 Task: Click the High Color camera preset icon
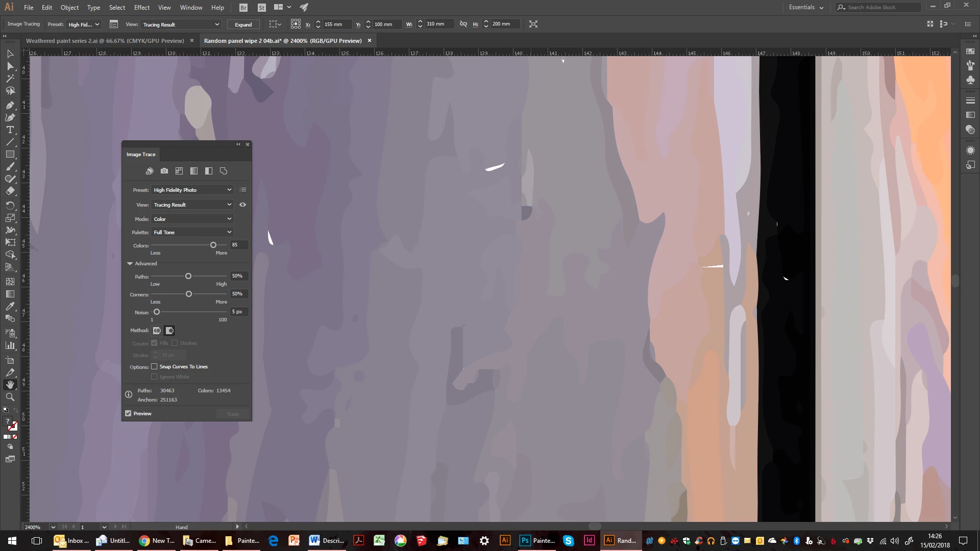click(164, 171)
